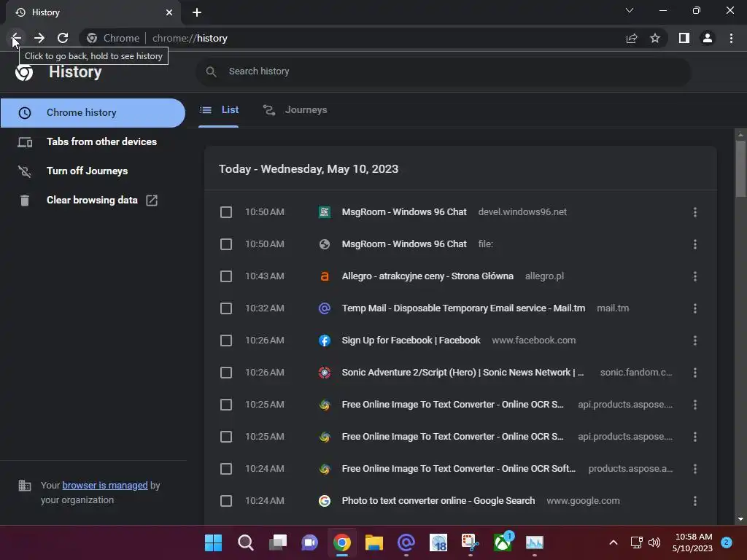Image resolution: width=747 pixels, height=560 pixels.
Task: Select the Sonic Adventure 2 entry checkbox
Action: [x=226, y=373]
